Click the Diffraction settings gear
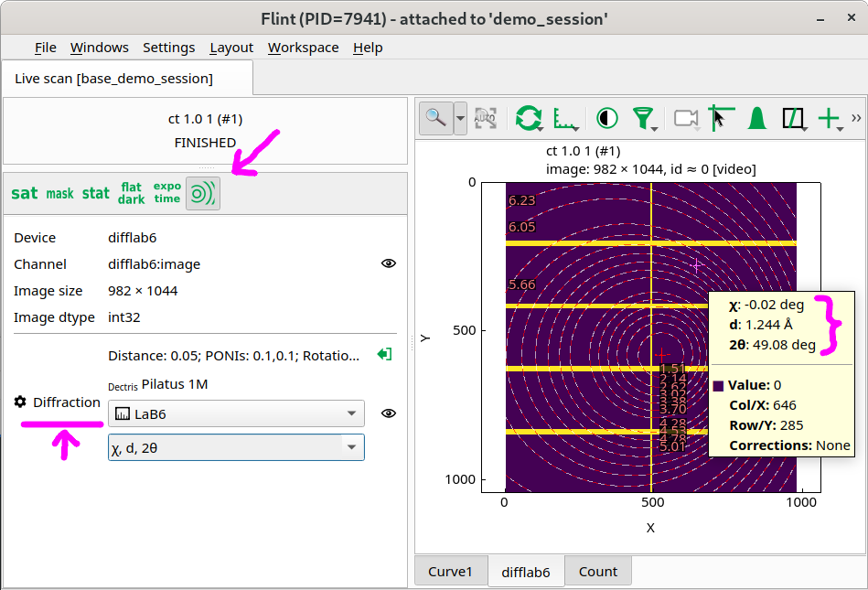Screen dimensions: 868x590 tap(20, 402)
